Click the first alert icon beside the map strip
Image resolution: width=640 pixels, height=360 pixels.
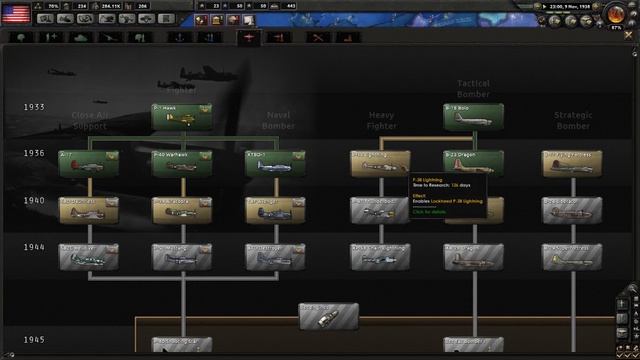(202, 20)
